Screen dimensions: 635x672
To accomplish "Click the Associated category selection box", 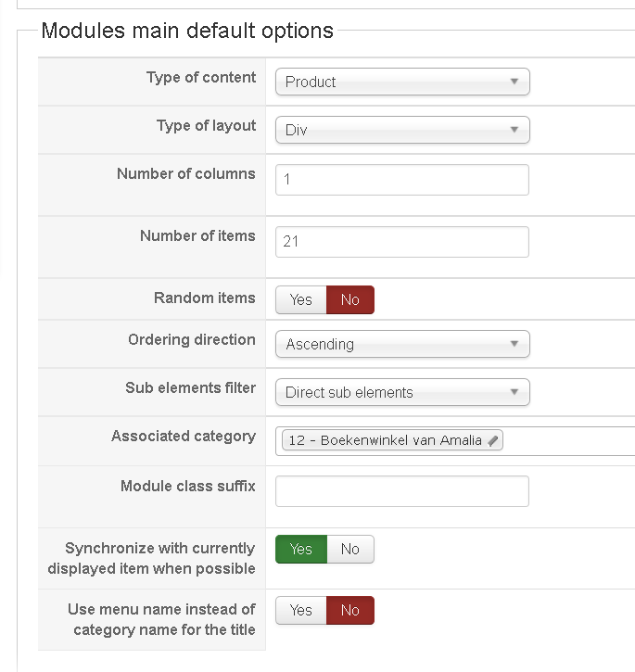I will coord(565,441).
